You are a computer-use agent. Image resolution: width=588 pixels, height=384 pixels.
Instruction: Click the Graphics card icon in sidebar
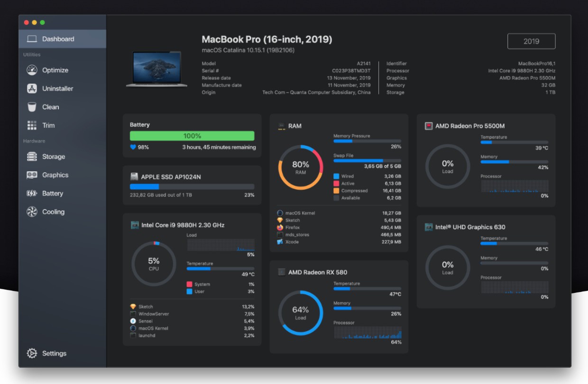pos(32,175)
